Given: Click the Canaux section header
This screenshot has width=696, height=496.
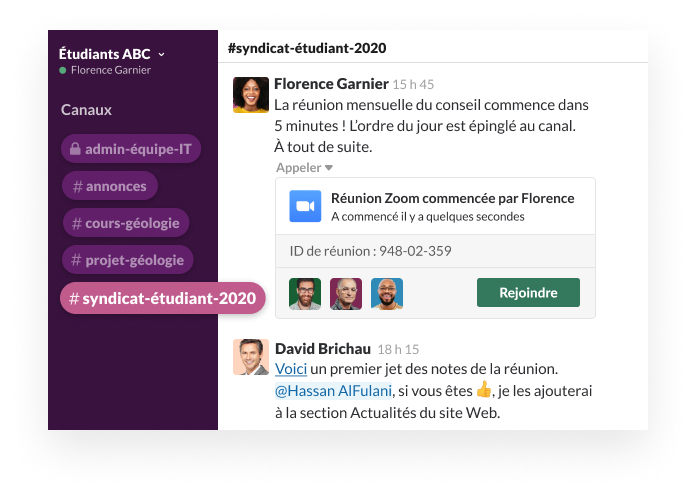Looking at the screenshot, I should point(86,110).
